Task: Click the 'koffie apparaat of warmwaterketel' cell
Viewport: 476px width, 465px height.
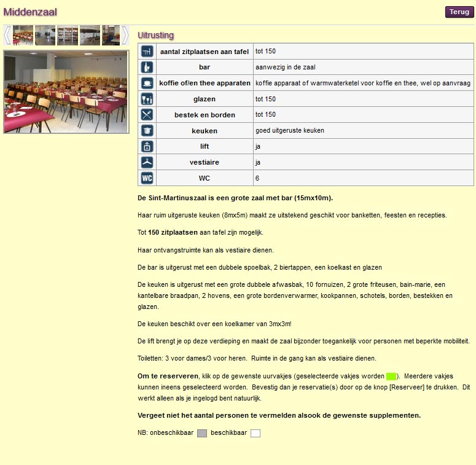Action: point(363,83)
